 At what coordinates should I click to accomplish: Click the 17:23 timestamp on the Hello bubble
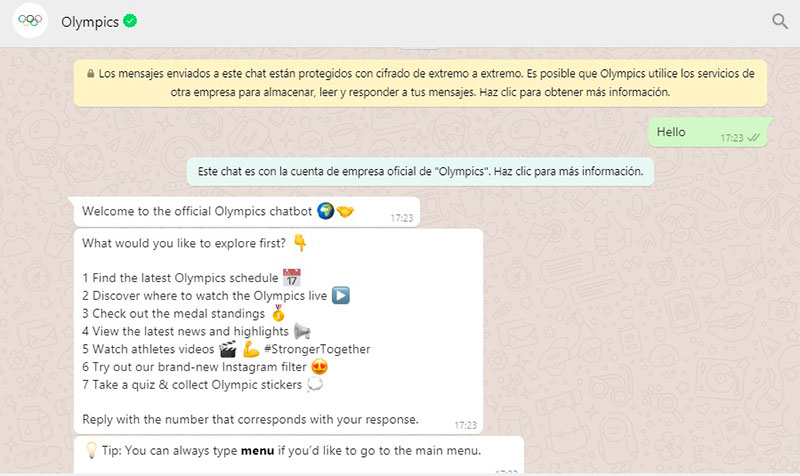click(732, 138)
